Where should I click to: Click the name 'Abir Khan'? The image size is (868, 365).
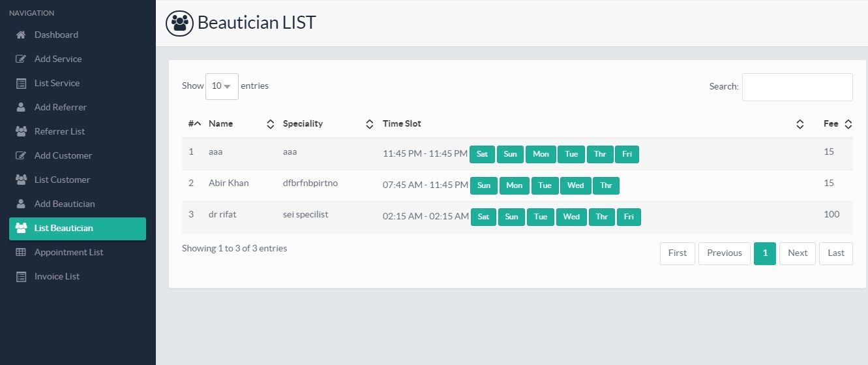tap(228, 183)
